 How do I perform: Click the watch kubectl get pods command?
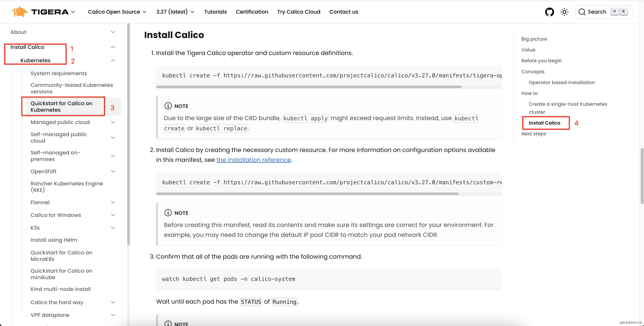229,279
